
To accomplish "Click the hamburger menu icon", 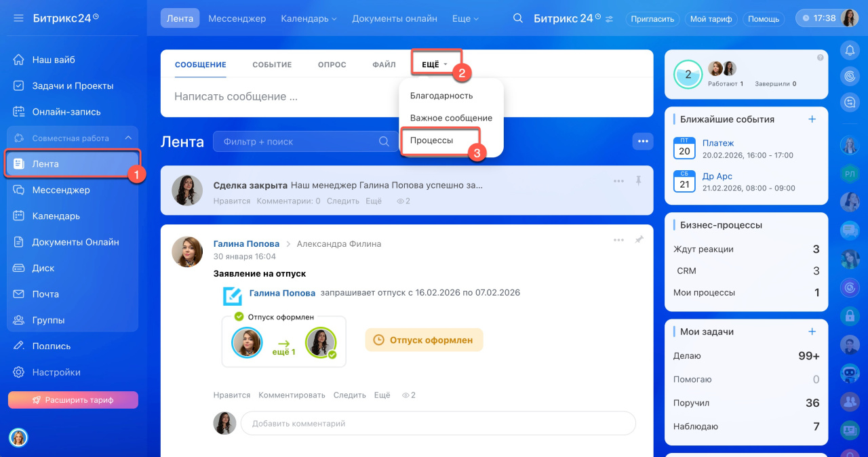I will pos(18,18).
